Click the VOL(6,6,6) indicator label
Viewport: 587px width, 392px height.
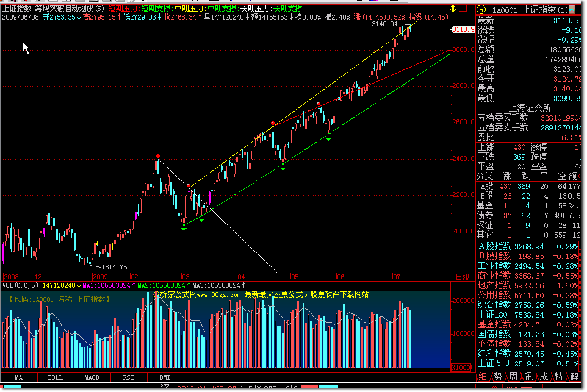click(21, 285)
